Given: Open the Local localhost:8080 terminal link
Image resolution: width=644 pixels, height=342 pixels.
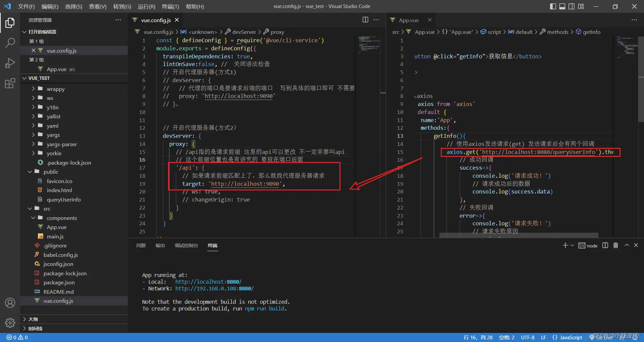Looking at the screenshot, I should pyautogui.click(x=208, y=282).
